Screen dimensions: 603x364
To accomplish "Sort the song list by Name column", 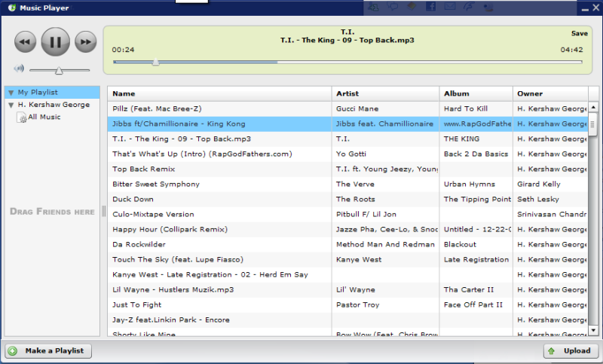I will pyautogui.click(x=219, y=93).
